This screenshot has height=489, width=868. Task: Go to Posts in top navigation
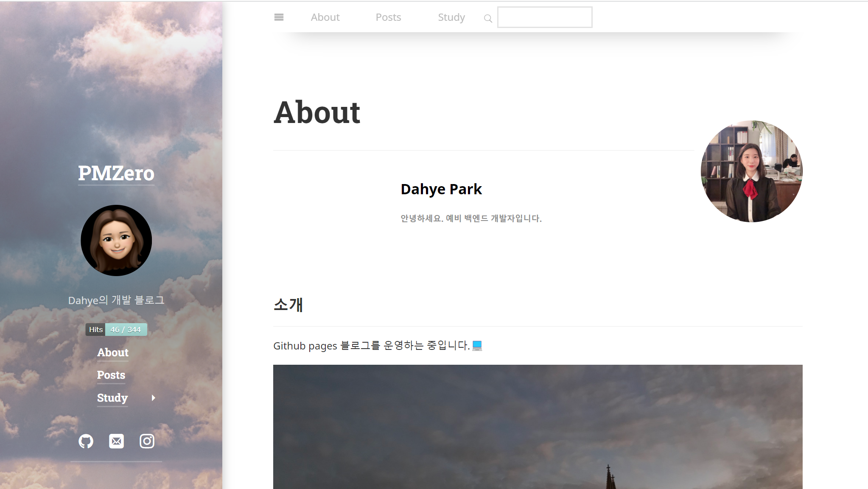[x=388, y=17]
